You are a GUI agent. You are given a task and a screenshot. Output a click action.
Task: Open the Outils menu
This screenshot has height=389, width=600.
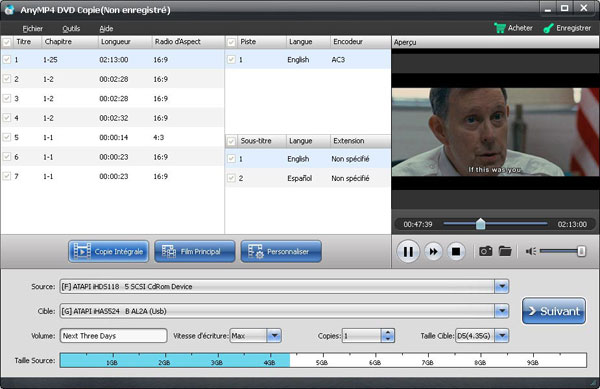pos(71,28)
